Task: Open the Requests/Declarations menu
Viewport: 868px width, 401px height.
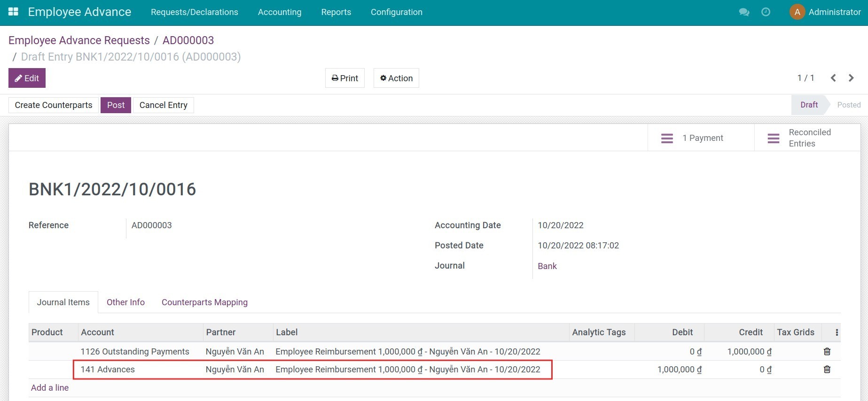Action: 194,12
